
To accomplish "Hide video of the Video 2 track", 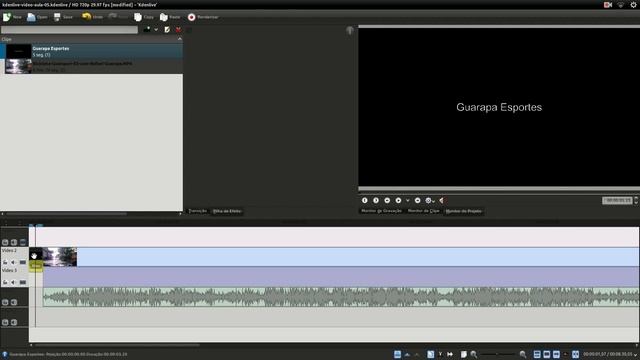I will click(23, 262).
